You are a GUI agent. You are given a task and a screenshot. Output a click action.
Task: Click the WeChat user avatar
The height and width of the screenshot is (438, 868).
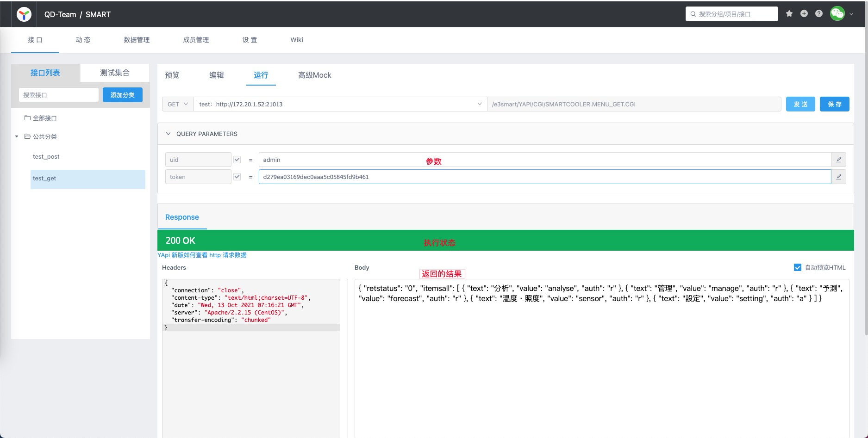click(x=837, y=14)
